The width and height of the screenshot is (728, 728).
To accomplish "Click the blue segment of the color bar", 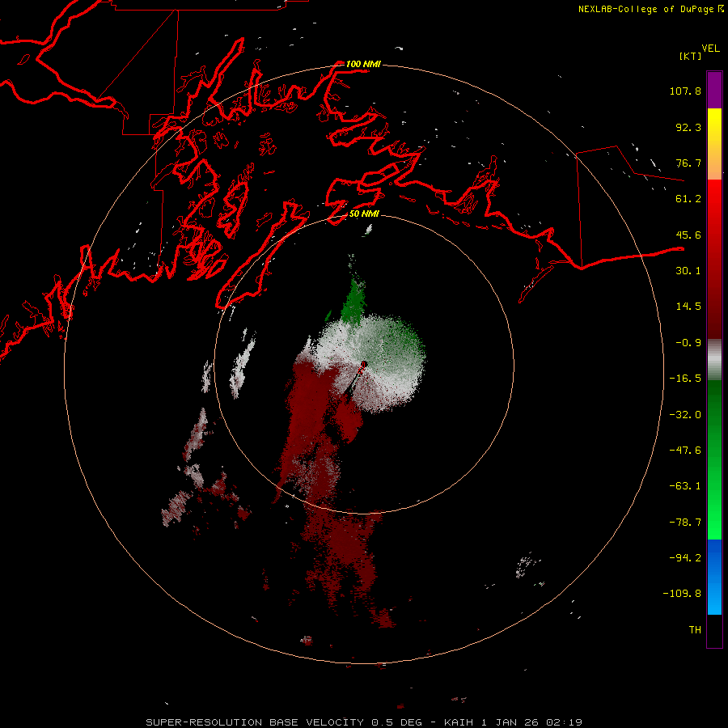I will 714,577.
